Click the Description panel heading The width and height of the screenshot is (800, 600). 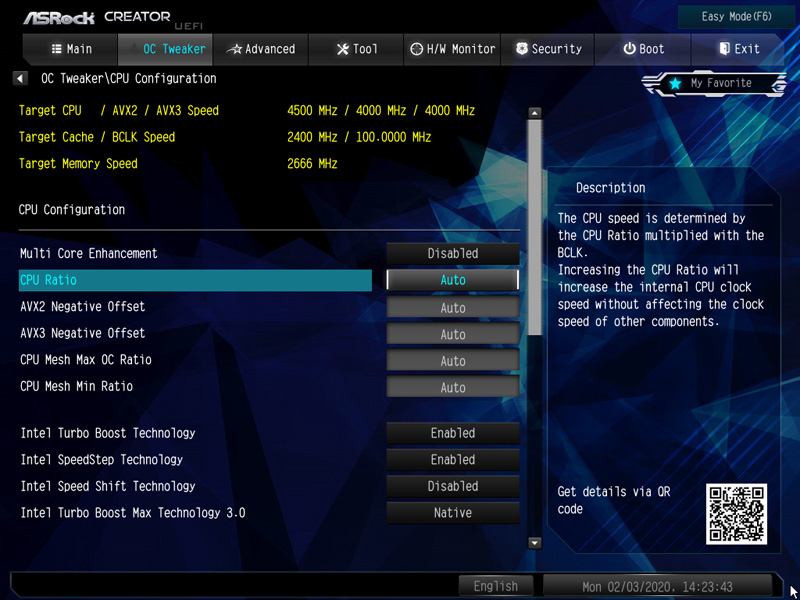click(611, 188)
